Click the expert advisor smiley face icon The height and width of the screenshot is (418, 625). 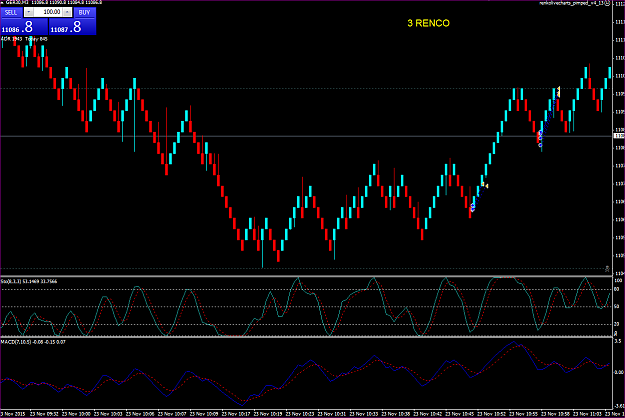(607, 3)
